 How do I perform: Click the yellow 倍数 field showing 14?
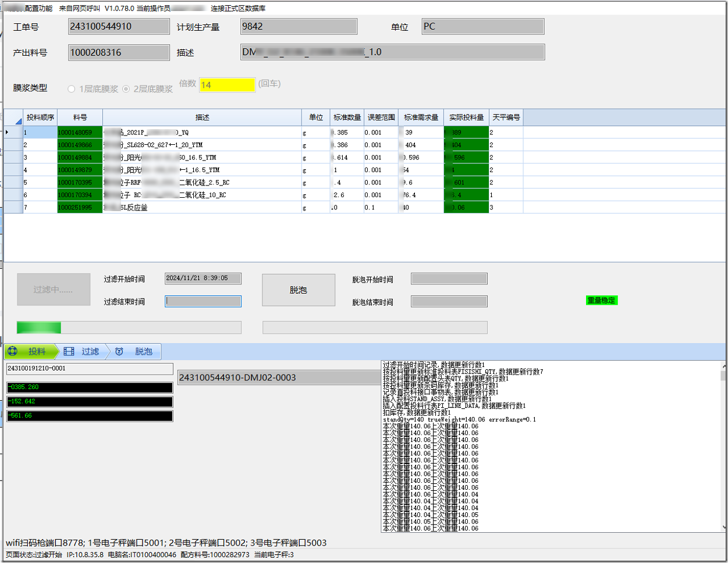(x=227, y=85)
